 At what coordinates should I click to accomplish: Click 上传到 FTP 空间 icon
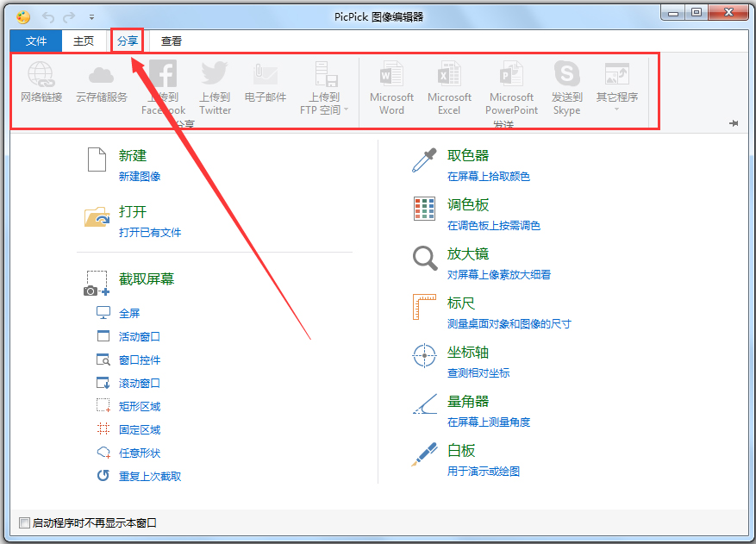(326, 74)
